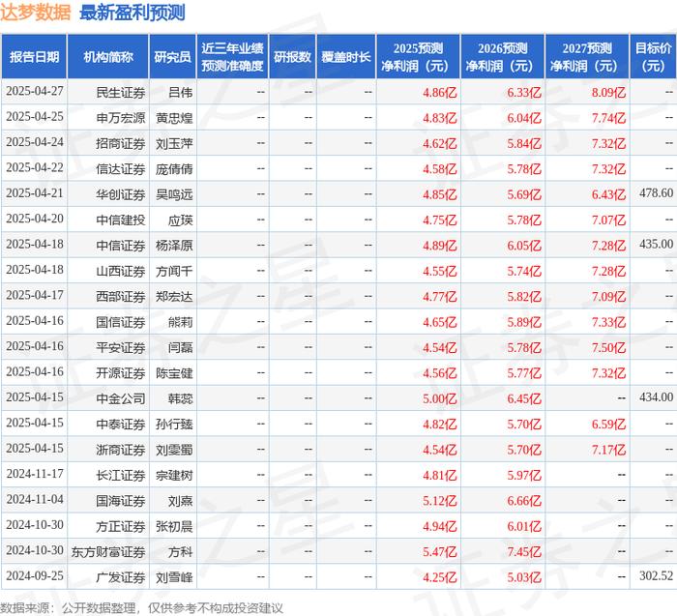Click researcher name 郑宏达
The width and height of the screenshot is (677, 616).
click(x=174, y=296)
